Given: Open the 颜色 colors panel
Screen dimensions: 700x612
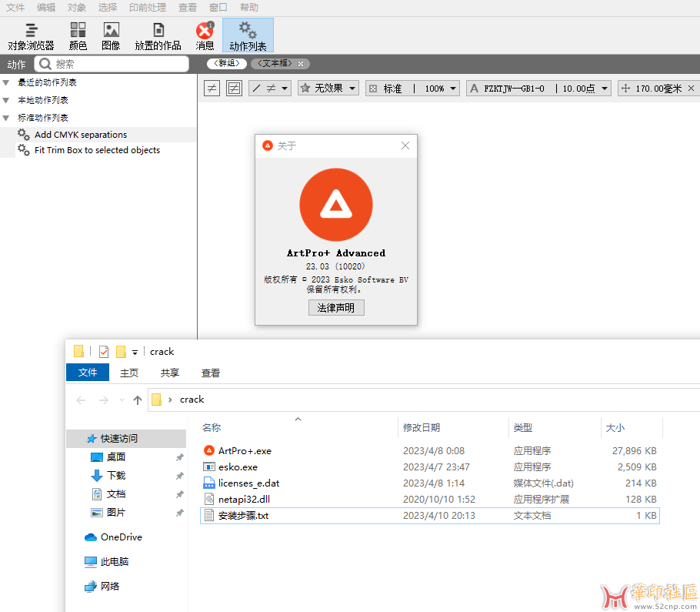Looking at the screenshot, I should tap(78, 36).
